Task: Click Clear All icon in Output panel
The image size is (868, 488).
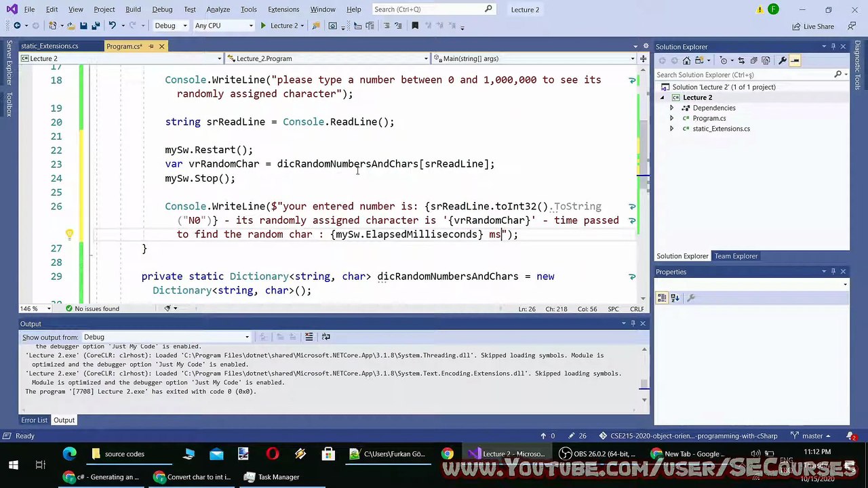Action: click(x=309, y=337)
